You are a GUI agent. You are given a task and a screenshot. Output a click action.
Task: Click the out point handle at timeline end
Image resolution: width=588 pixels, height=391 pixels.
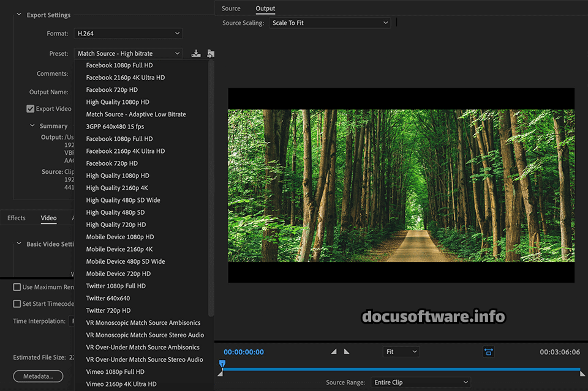click(582, 373)
